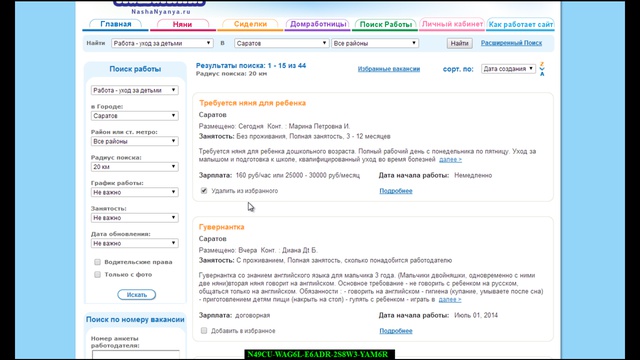
Task: Click contact name Марина Петровна И.
Action: pos(319,127)
